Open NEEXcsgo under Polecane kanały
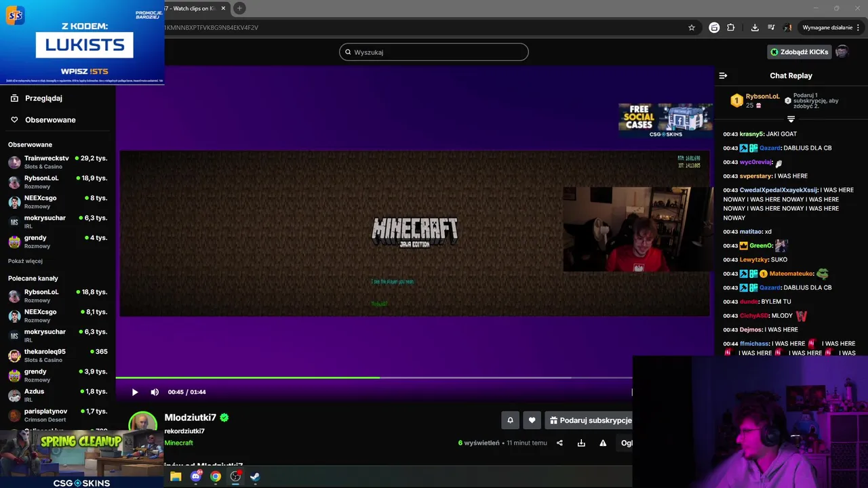This screenshot has height=488, width=868. pos(58,316)
